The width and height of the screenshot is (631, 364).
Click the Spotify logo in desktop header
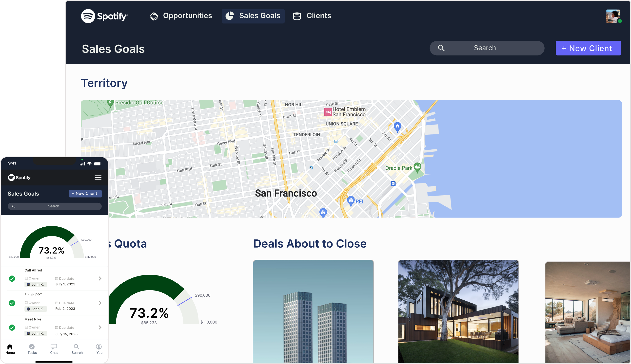coord(104,16)
